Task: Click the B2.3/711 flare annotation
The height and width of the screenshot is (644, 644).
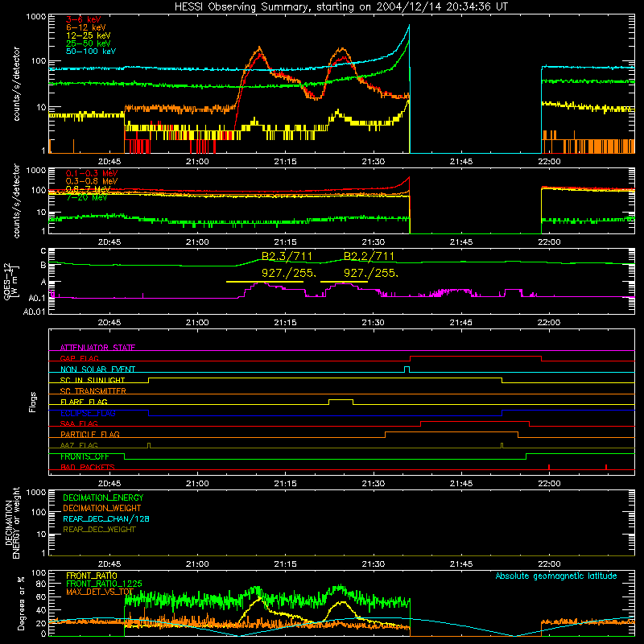Action: pyautogui.click(x=287, y=257)
